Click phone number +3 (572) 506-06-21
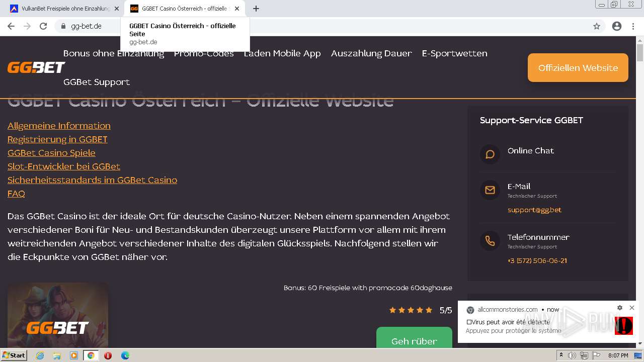 coord(537,260)
